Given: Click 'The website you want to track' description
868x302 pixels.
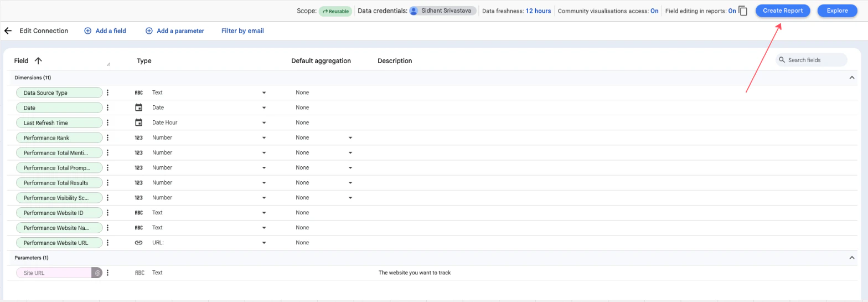Looking at the screenshot, I should click(x=415, y=273).
